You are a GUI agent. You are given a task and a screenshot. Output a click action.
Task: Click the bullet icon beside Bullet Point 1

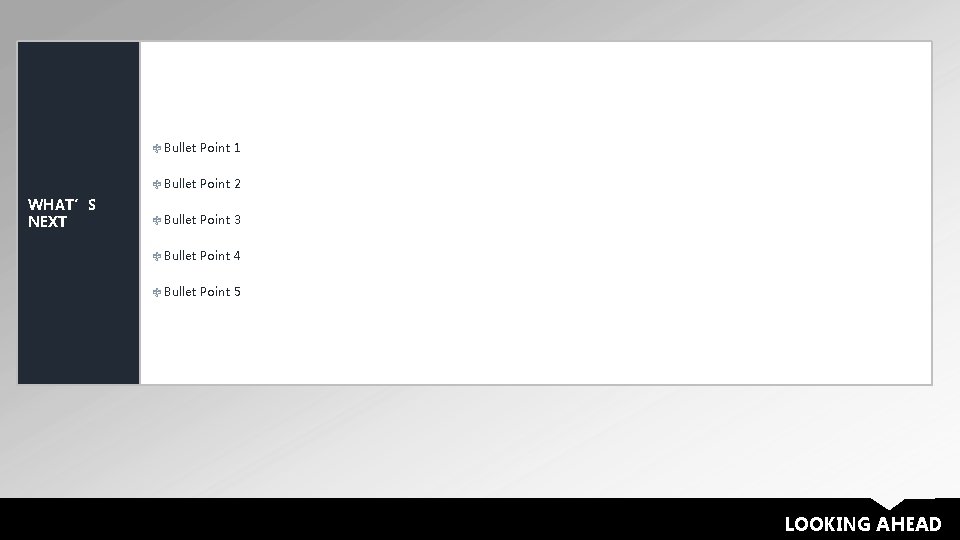point(157,148)
